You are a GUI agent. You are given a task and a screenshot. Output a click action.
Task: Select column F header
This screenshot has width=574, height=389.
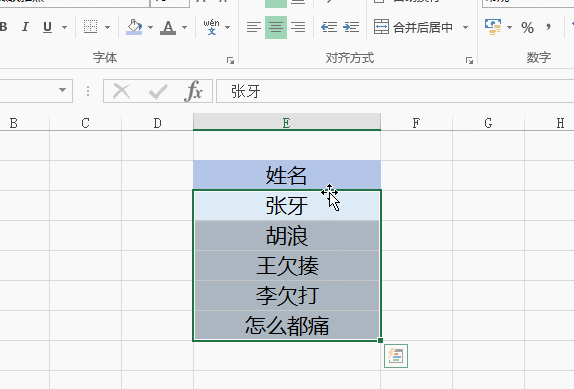(416, 123)
